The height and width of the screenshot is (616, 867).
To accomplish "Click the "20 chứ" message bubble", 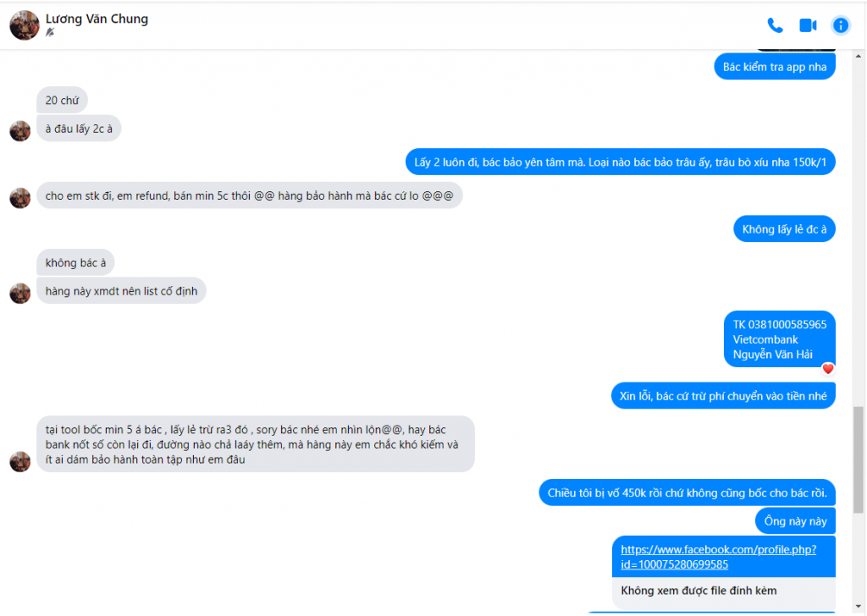I will pyautogui.click(x=62, y=100).
